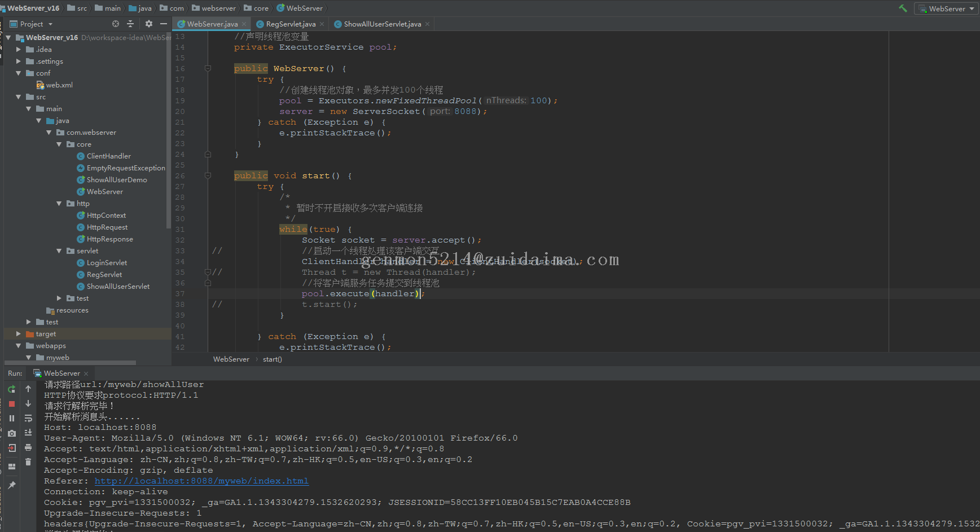
Task: Open the Project view selector dropdown
Action: point(32,24)
